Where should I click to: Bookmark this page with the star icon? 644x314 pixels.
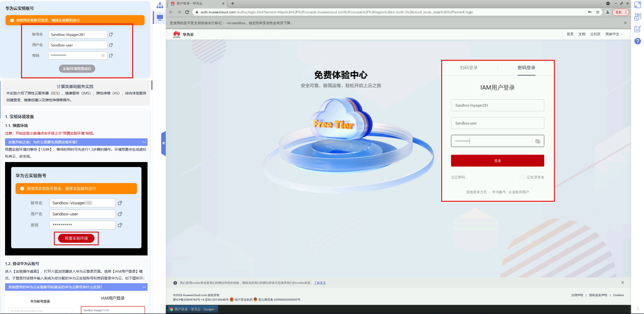tap(598, 12)
